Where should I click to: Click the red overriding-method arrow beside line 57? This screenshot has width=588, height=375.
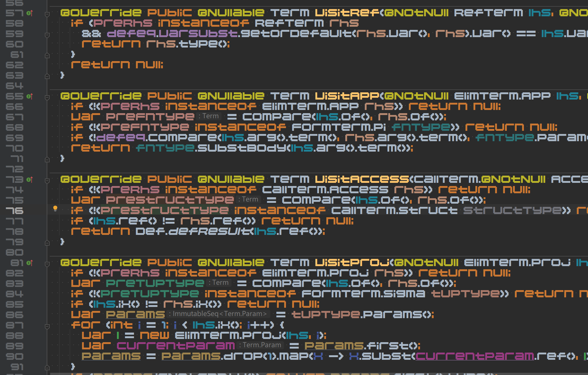pyautogui.click(x=32, y=12)
